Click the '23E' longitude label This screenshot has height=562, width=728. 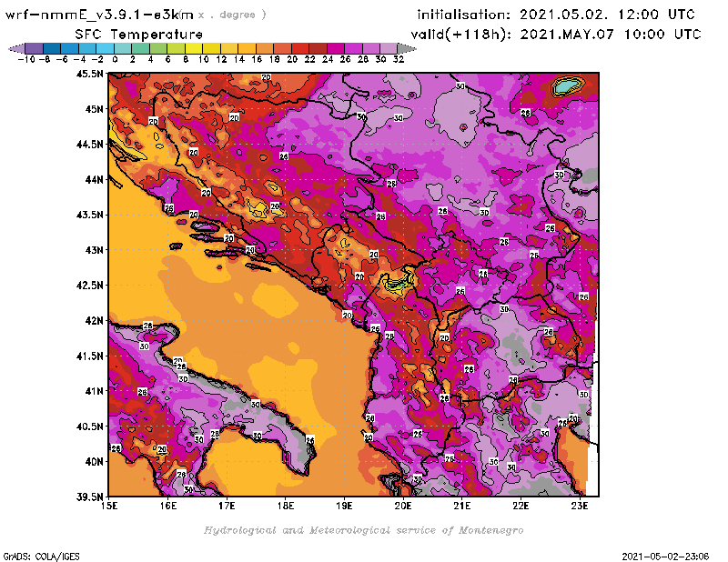580,506
